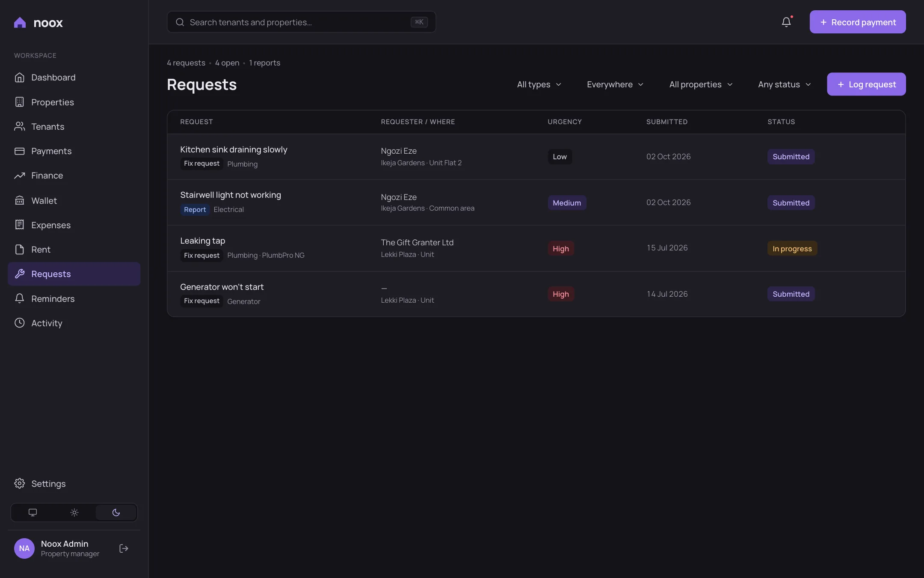Click the Expenses receipt icon
924x578 pixels.
click(19, 225)
